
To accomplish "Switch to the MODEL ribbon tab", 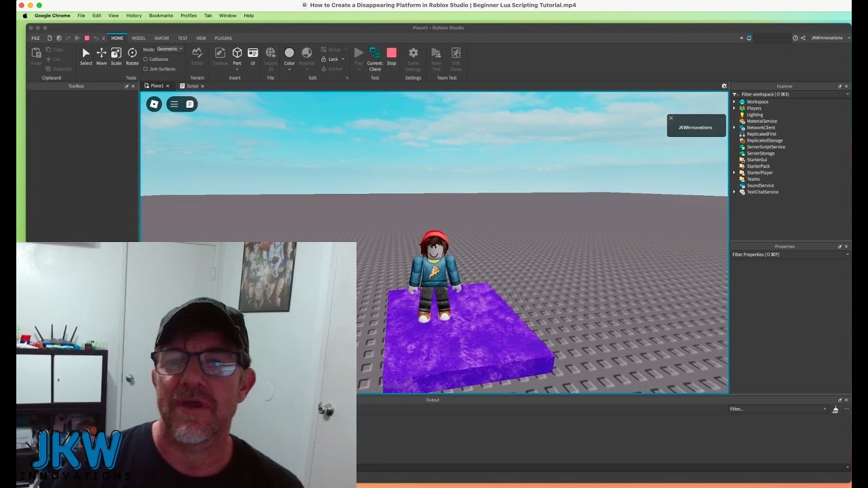I will (139, 38).
